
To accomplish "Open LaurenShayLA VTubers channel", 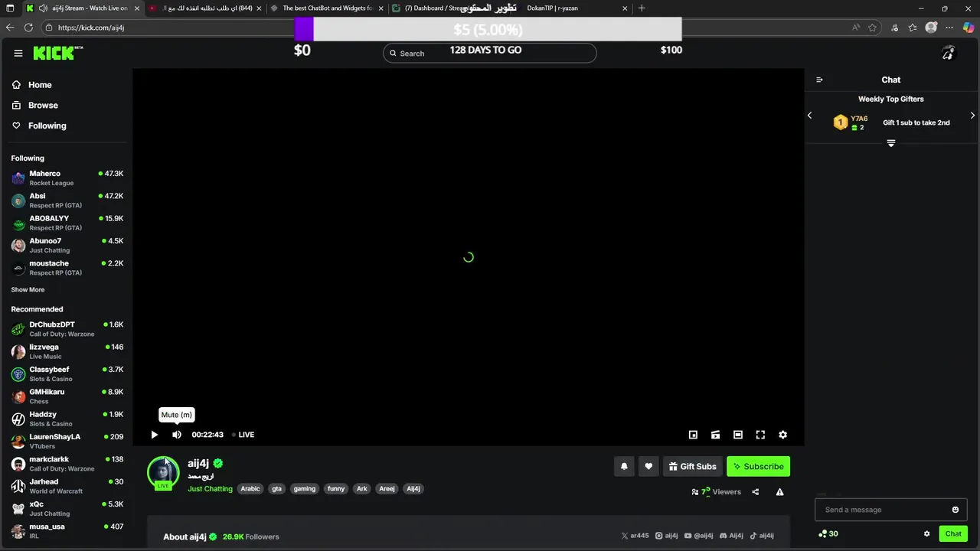I will (x=67, y=442).
